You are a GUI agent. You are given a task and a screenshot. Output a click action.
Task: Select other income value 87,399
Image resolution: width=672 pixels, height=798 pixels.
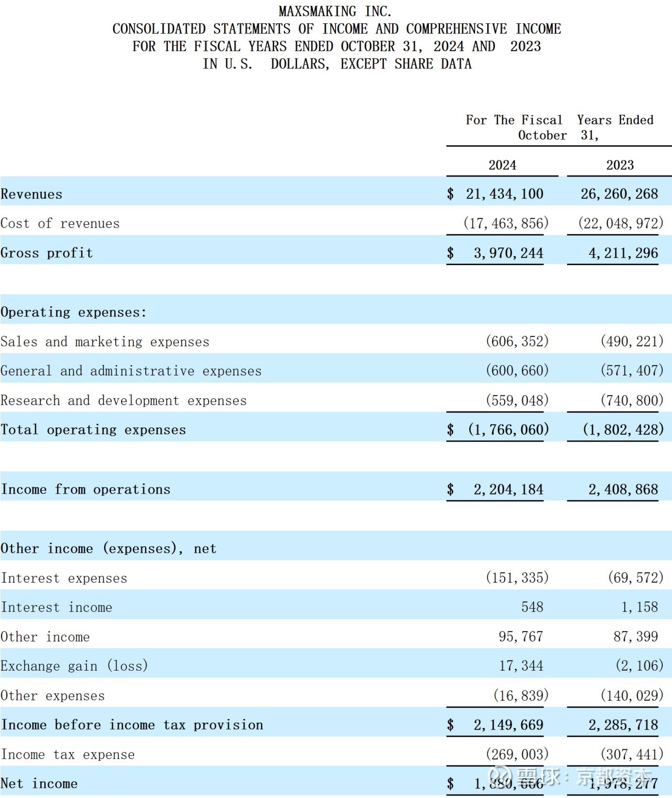tap(636, 637)
